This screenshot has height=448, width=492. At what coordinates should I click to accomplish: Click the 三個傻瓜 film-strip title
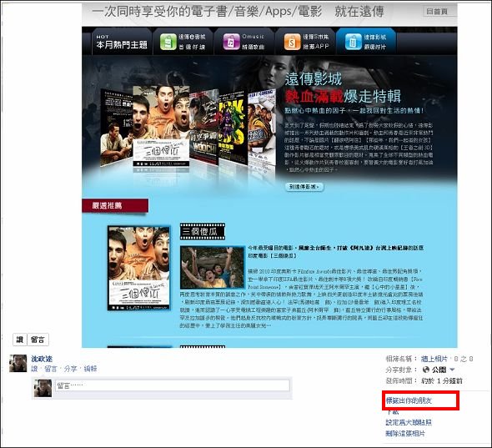coord(203,232)
